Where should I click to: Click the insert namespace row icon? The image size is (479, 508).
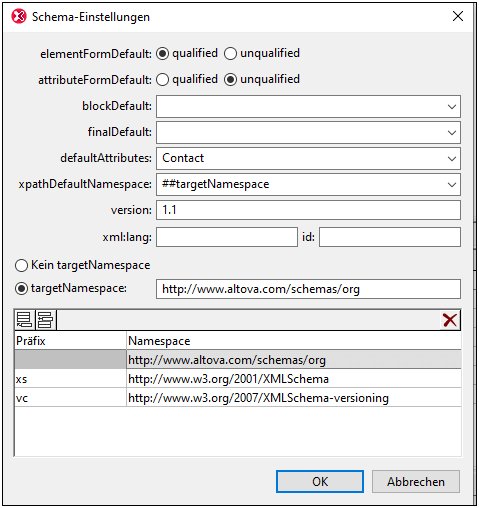tap(45, 320)
